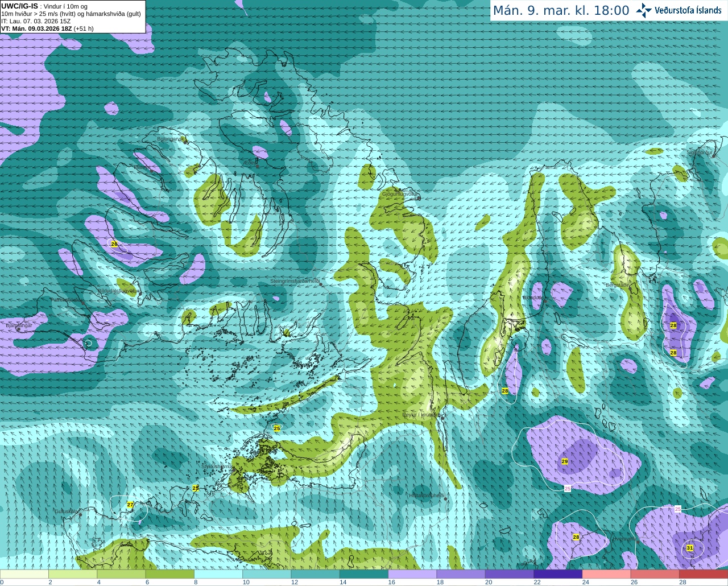Click the yellow 26 gust marker
This screenshot has height=586, width=728.
click(x=114, y=244)
